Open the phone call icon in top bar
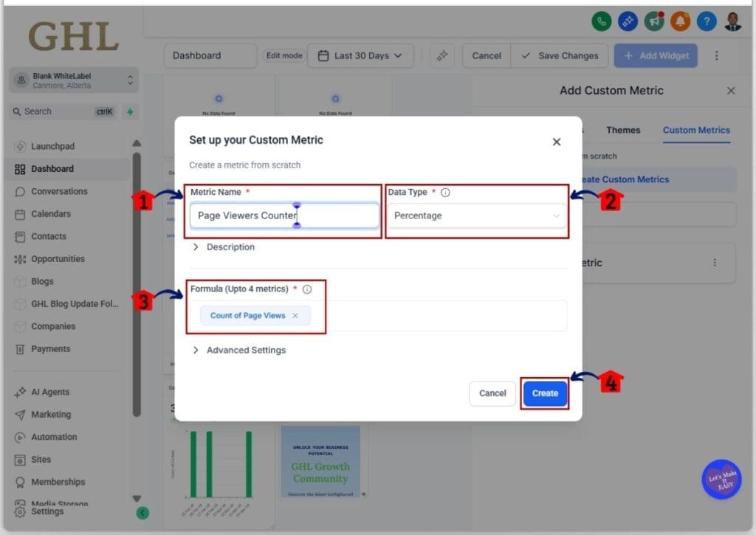 [601, 21]
